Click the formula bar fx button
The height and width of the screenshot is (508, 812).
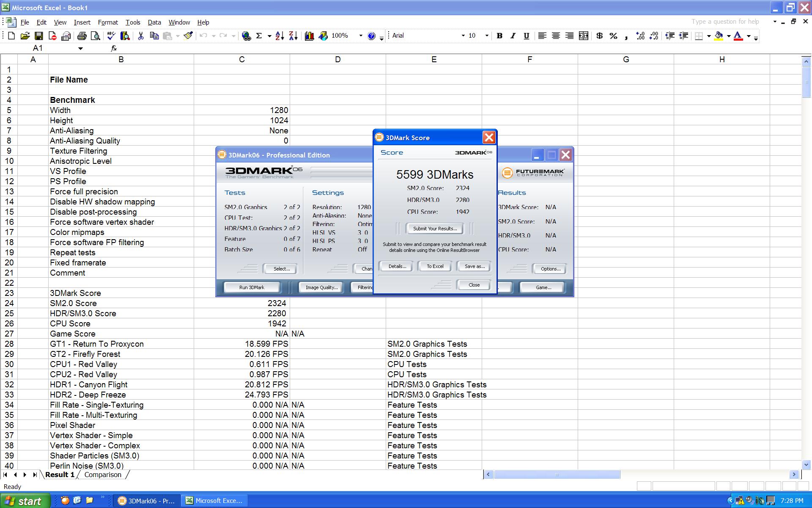[x=114, y=48]
